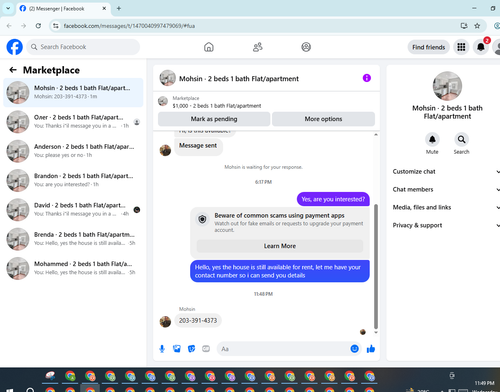The height and width of the screenshot is (392, 500).
Task: Click the Marketplace $1,000 listing link
Action: tap(217, 102)
